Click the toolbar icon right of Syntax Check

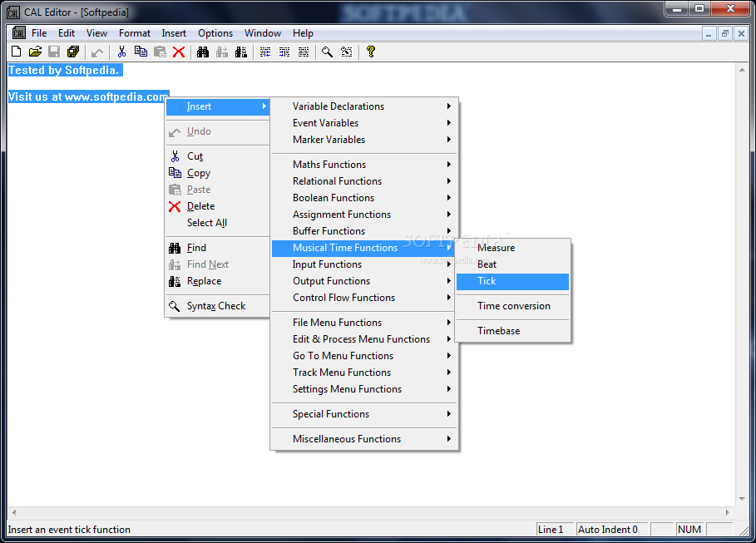click(x=347, y=52)
